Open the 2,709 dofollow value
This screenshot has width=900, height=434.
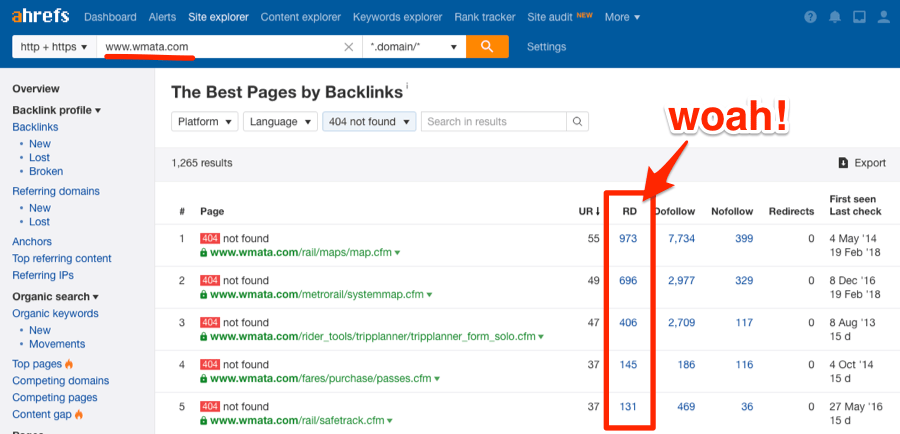tap(681, 323)
